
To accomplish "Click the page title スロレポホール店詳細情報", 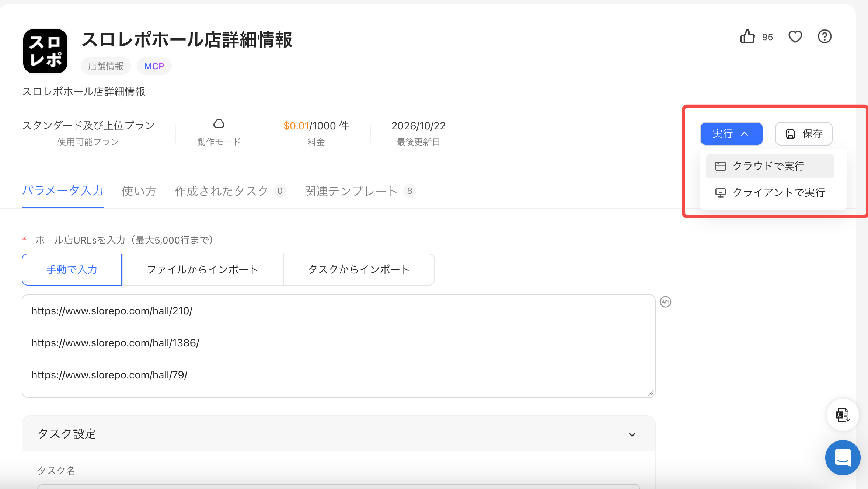I will click(x=187, y=39).
